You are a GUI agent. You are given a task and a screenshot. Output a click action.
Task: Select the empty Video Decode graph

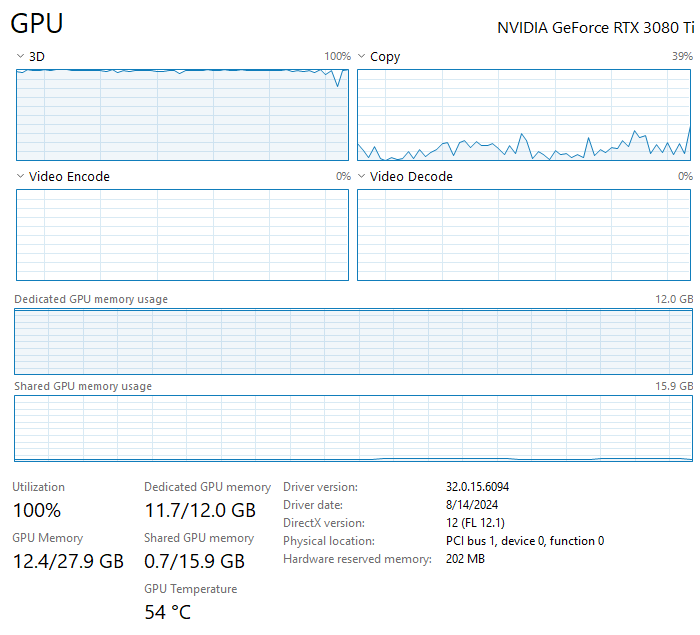point(524,235)
